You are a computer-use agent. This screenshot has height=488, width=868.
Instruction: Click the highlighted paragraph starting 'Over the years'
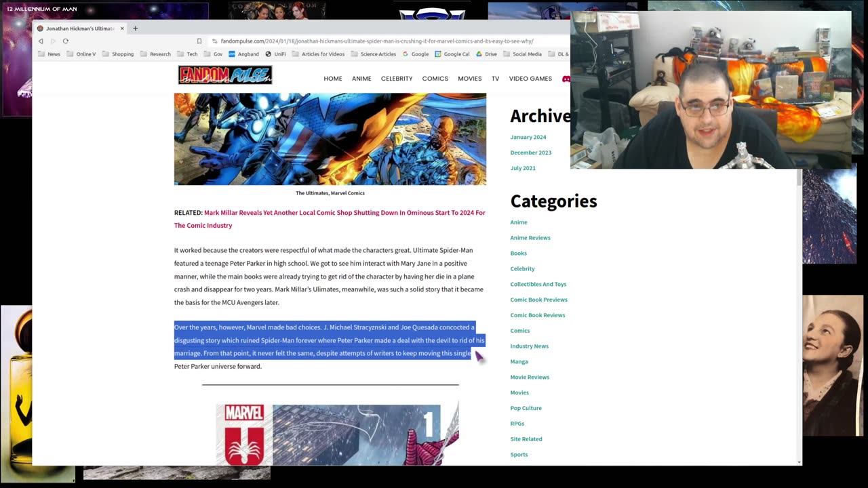tap(330, 346)
